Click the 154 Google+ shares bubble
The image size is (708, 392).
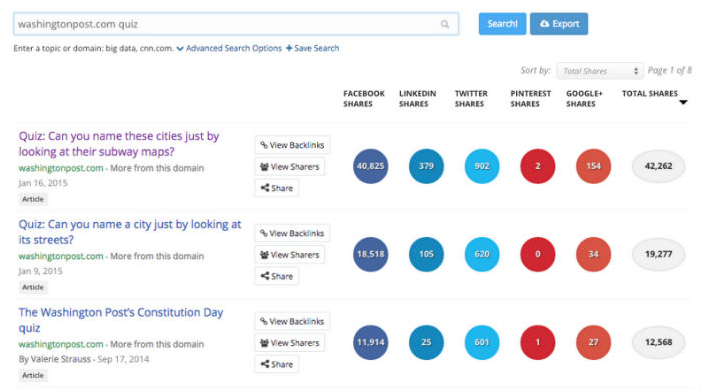[x=593, y=166]
